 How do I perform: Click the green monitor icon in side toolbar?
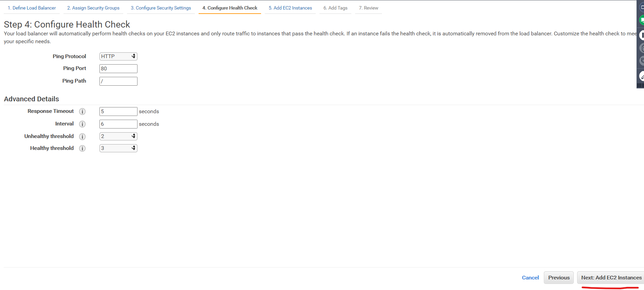[x=642, y=20]
